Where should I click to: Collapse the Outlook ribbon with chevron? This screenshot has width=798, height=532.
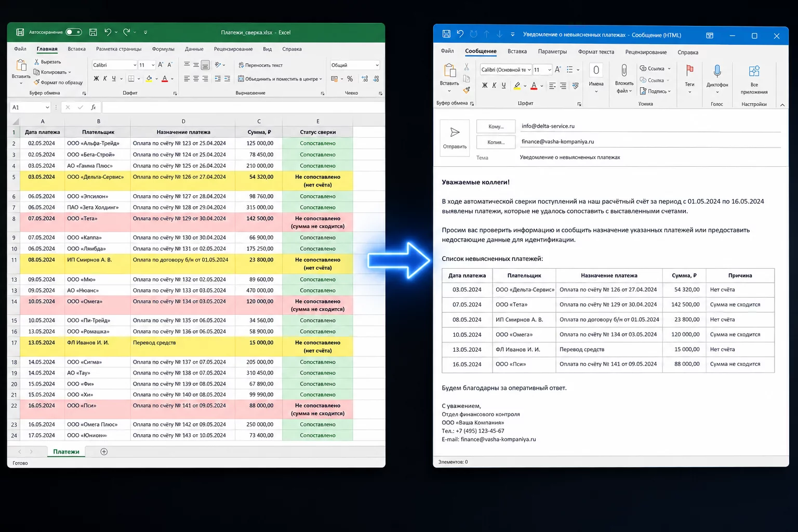click(782, 105)
